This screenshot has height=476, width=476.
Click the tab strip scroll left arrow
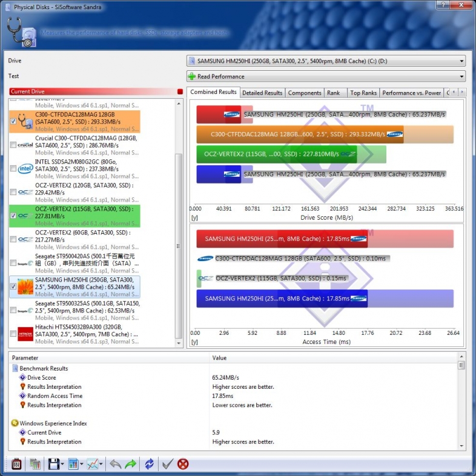pos(454,92)
